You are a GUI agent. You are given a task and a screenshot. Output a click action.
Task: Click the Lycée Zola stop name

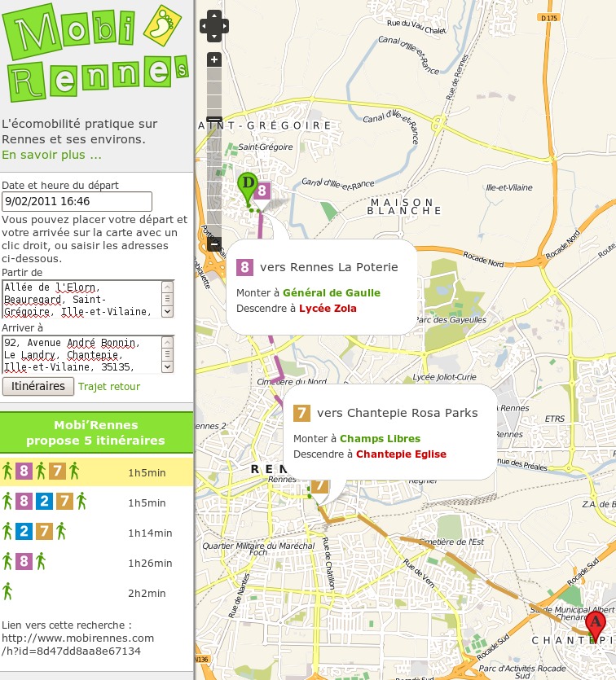[328, 309]
